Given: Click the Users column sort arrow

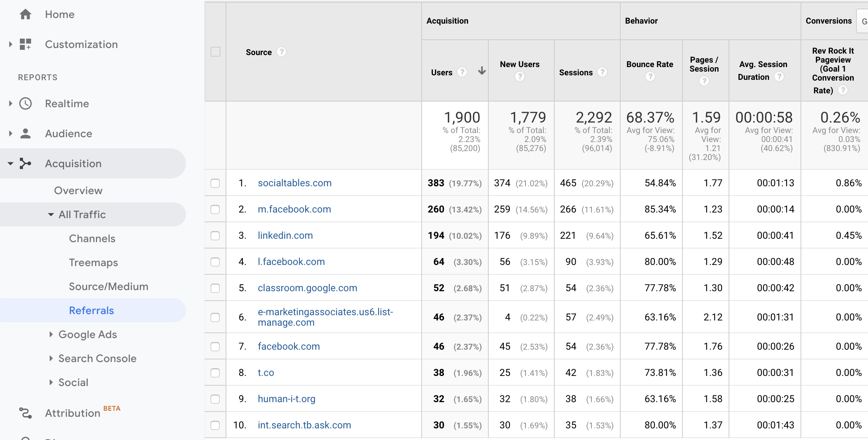Looking at the screenshot, I should point(482,71).
